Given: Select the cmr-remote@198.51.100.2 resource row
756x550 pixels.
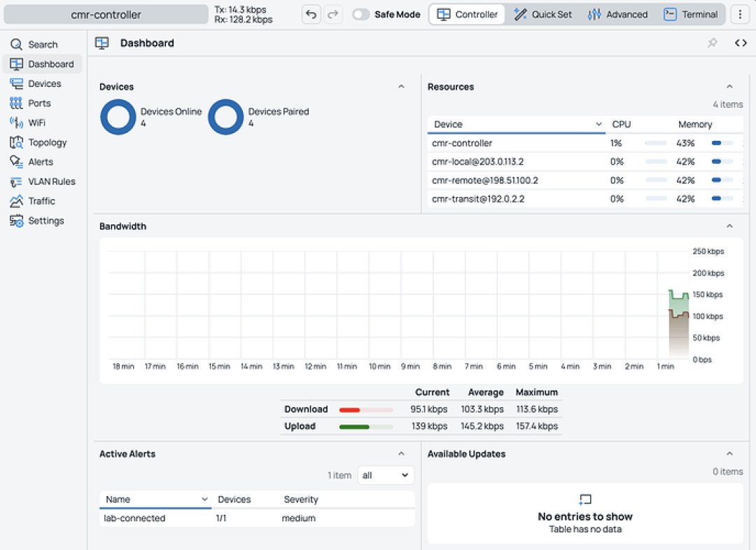Looking at the screenshot, I should coord(584,181).
